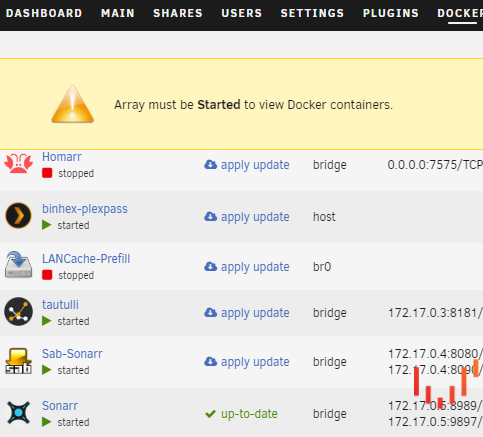The height and width of the screenshot is (437, 483).
Task: Click the cloud download icon in binhex-plexpass row
Action: click(x=210, y=216)
